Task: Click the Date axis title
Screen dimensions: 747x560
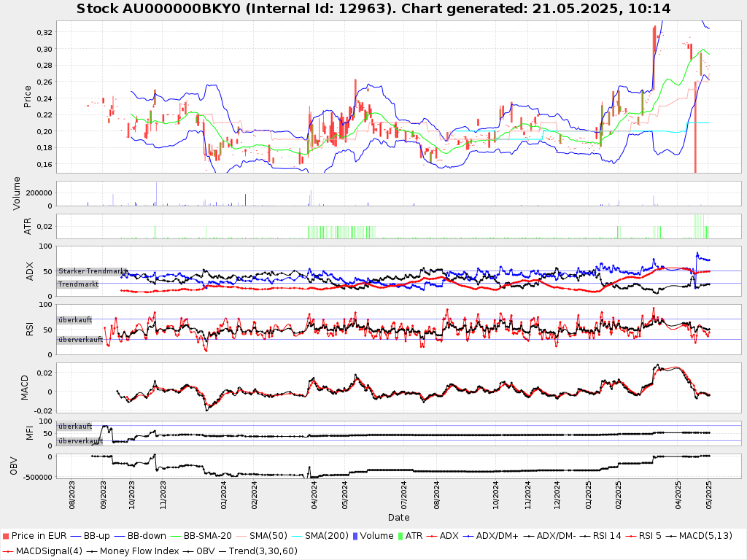Action: 399,518
